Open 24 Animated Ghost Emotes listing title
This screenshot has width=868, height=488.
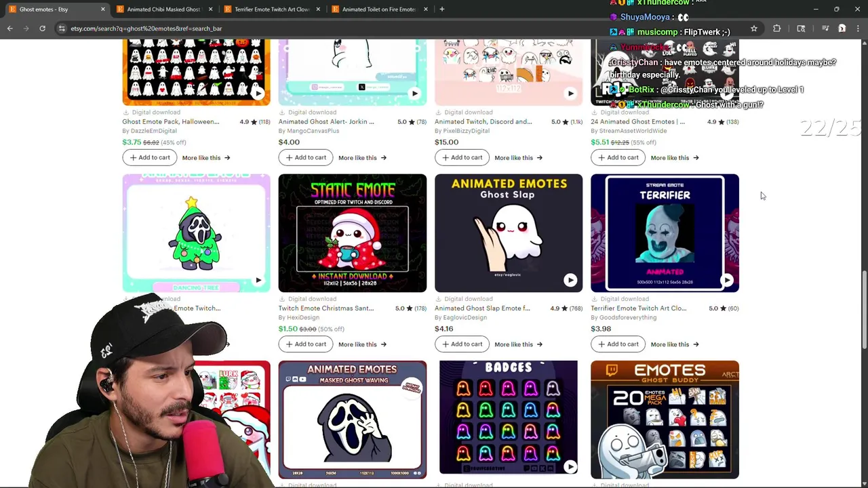(638, 122)
